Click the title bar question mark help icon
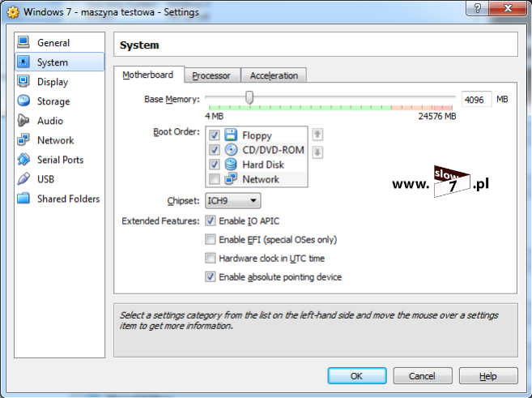 478,8
